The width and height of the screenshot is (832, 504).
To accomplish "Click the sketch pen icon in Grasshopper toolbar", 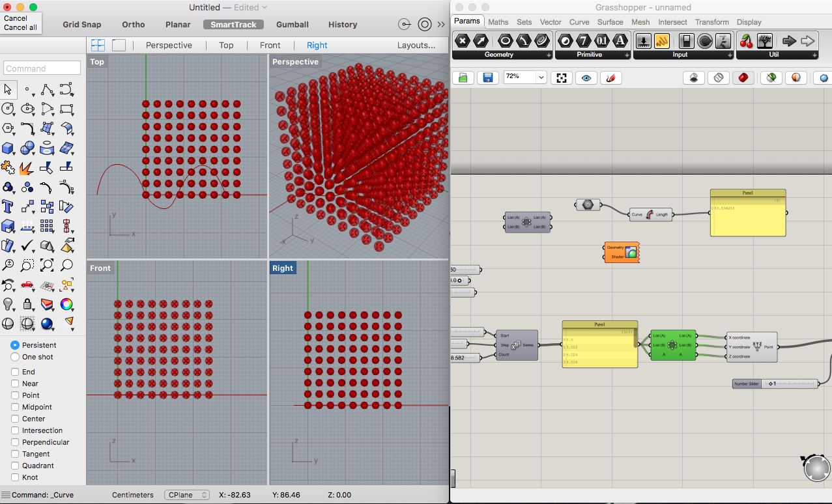I will tap(610, 77).
